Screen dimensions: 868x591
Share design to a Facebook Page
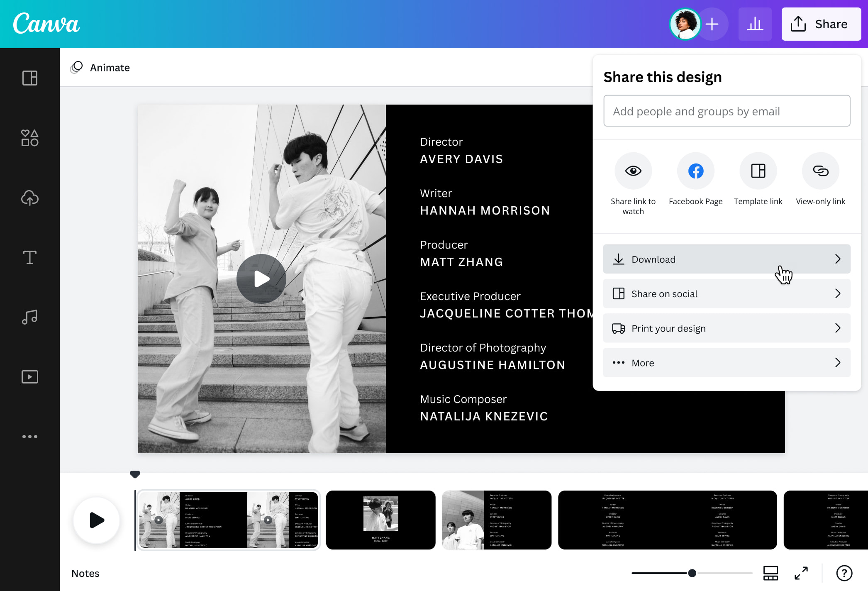[695, 171]
